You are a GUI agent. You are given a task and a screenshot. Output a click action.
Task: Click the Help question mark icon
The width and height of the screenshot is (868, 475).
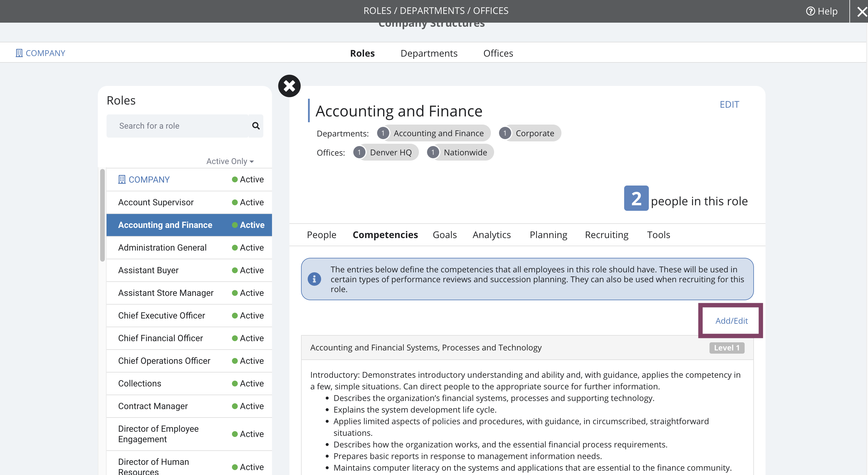810,11
